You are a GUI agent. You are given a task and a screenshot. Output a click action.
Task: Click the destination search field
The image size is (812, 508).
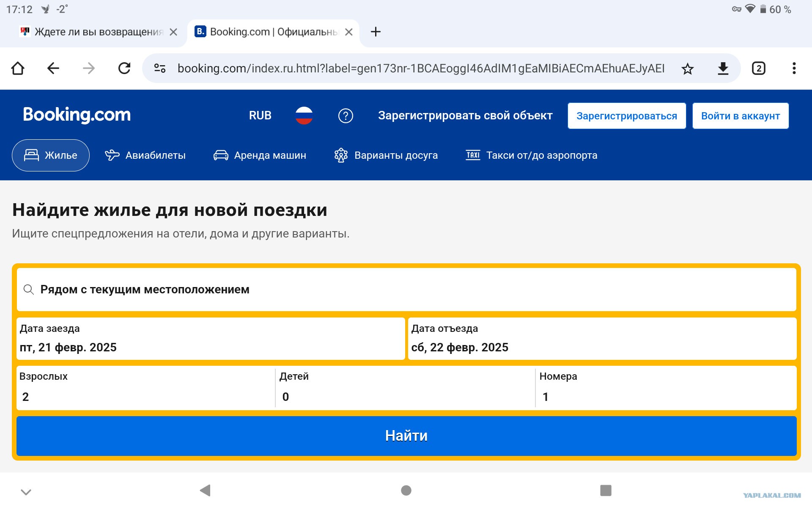coord(406,290)
